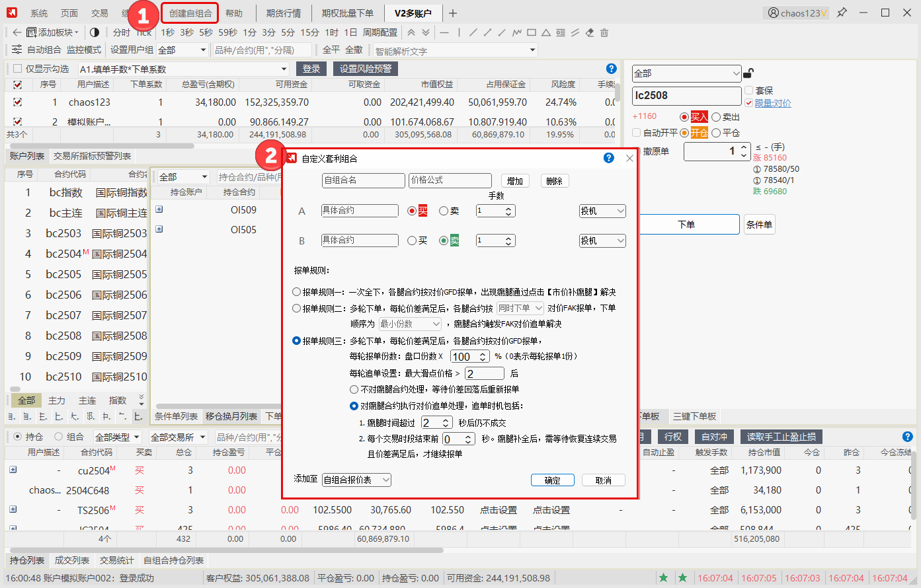Click 确定 to confirm the dialog

[x=552, y=480]
